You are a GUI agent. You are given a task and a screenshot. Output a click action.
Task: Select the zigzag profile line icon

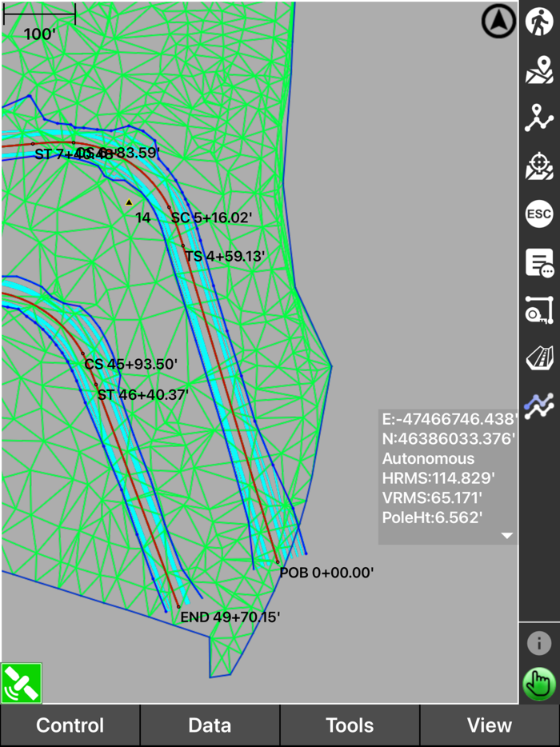click(539, 406)
